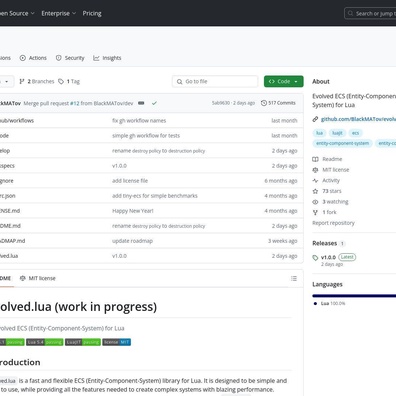This screenshot has width=396, height=396.
Task: Open the Pricing page
Action: [x=92, y=13]
